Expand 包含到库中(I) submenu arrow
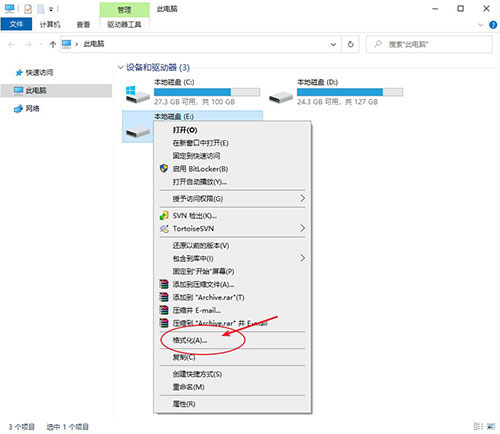Viewport: 500px width, 434px height. point(302,258)
